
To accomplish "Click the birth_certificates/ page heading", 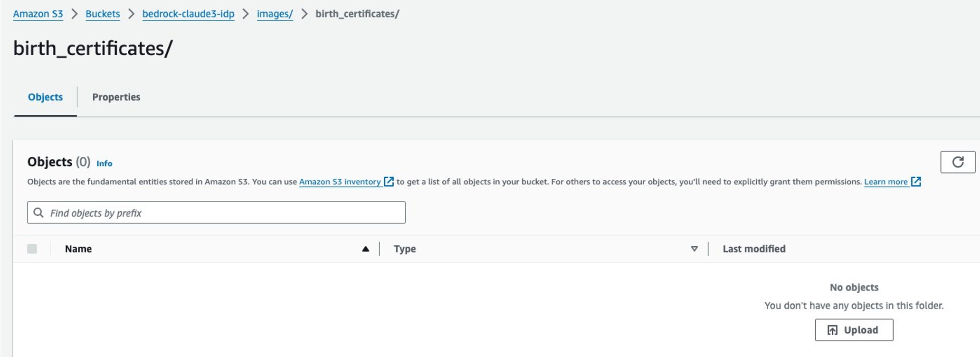I will pos(93,48).
